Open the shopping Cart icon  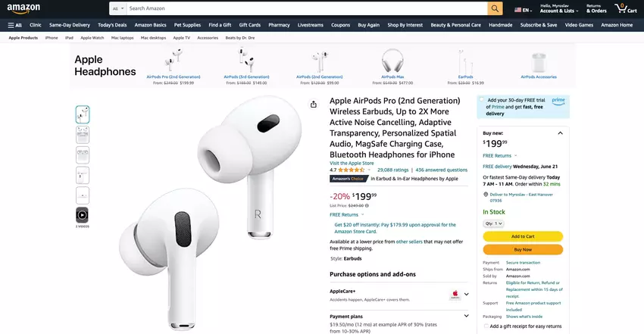626,8
